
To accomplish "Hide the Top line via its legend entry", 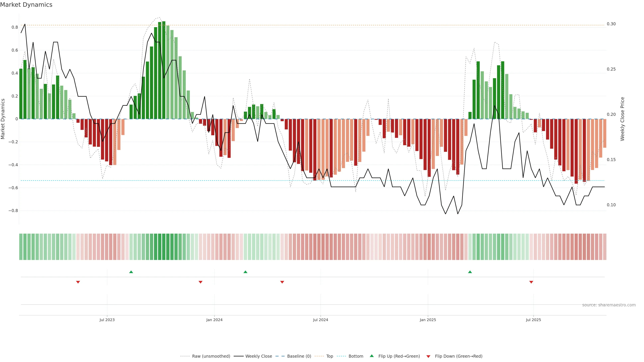I will [330, 356].
